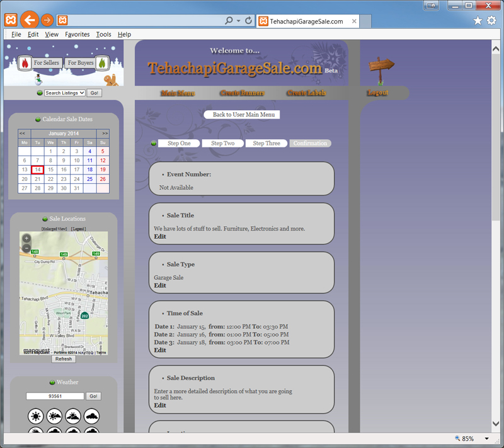Go to previous month in calendar
This screenshot has height=448, width=504.
pyautogui.click(x=22, y=134)
